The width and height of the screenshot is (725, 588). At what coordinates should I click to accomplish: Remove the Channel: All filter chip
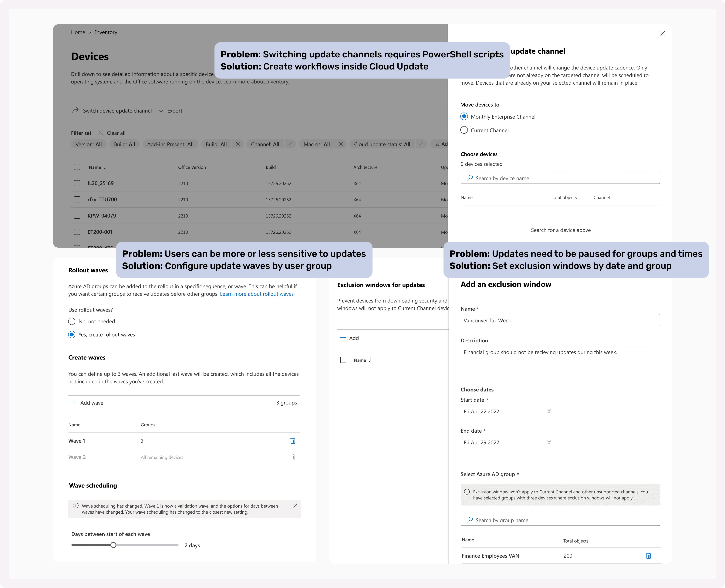tap(290, 144)
